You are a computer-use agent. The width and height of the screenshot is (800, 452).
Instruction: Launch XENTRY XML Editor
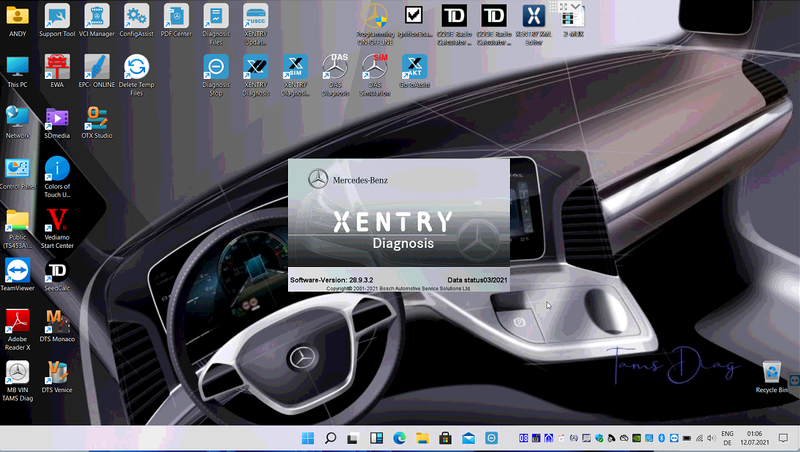click(x=533, y=24)
